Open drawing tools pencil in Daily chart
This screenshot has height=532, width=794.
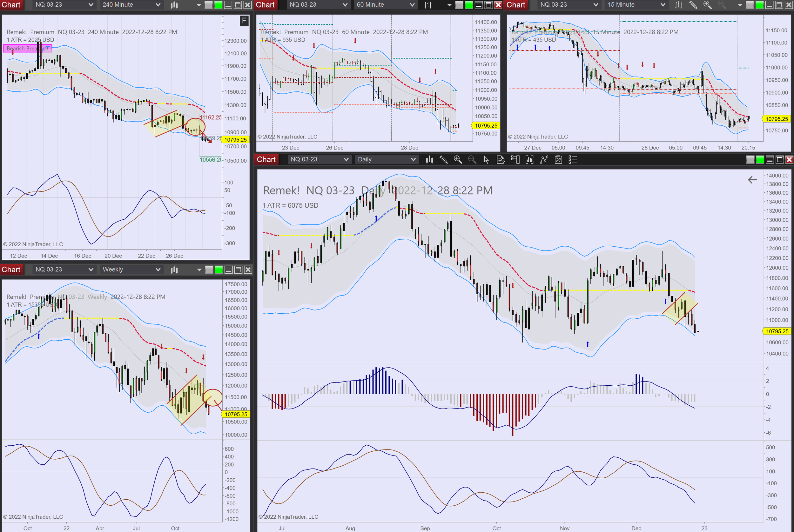tap(443, 159)
